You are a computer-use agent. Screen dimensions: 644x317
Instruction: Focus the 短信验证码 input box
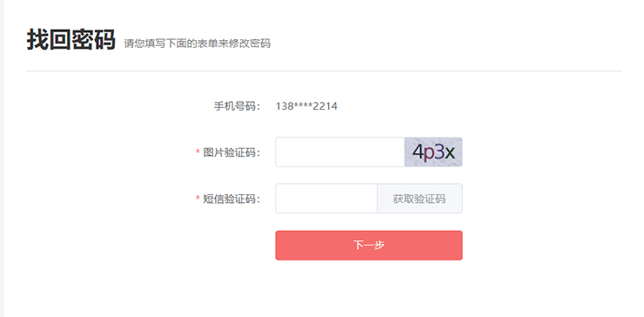(x=326, y=199)
